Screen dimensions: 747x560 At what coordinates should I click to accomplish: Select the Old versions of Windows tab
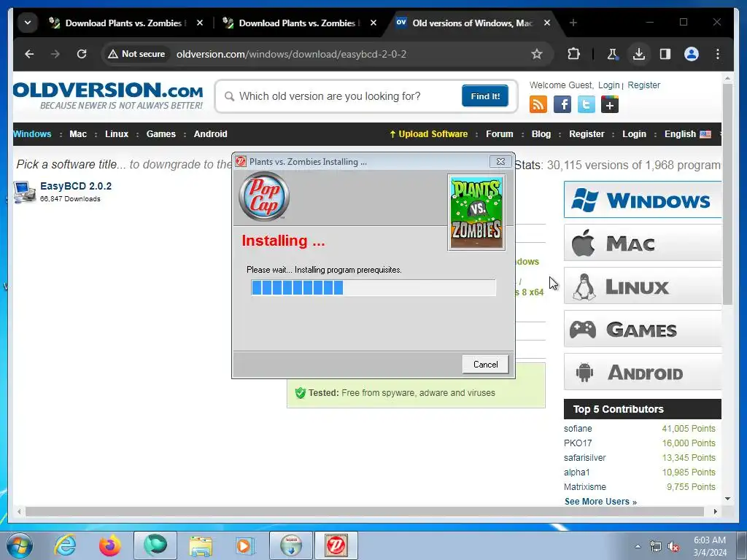472,23
